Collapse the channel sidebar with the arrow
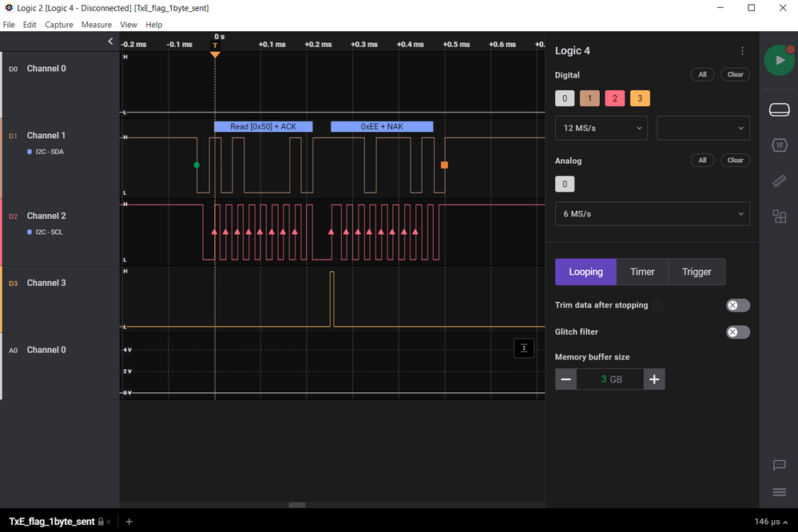 click(110, 42)
